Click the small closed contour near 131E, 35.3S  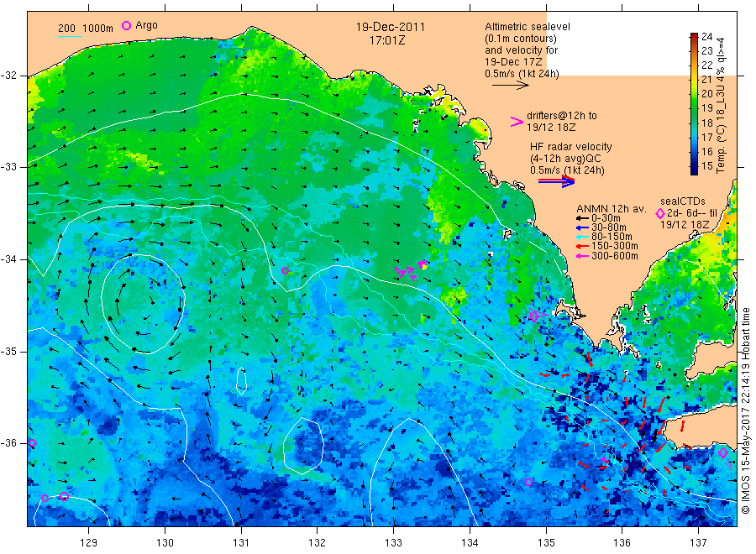pos(242,381)
